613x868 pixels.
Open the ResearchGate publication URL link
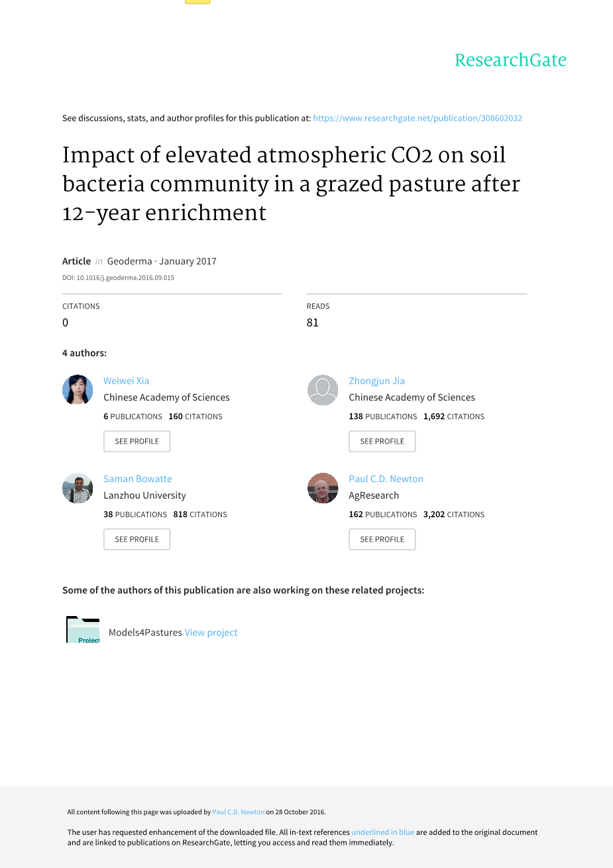[418, 118]
